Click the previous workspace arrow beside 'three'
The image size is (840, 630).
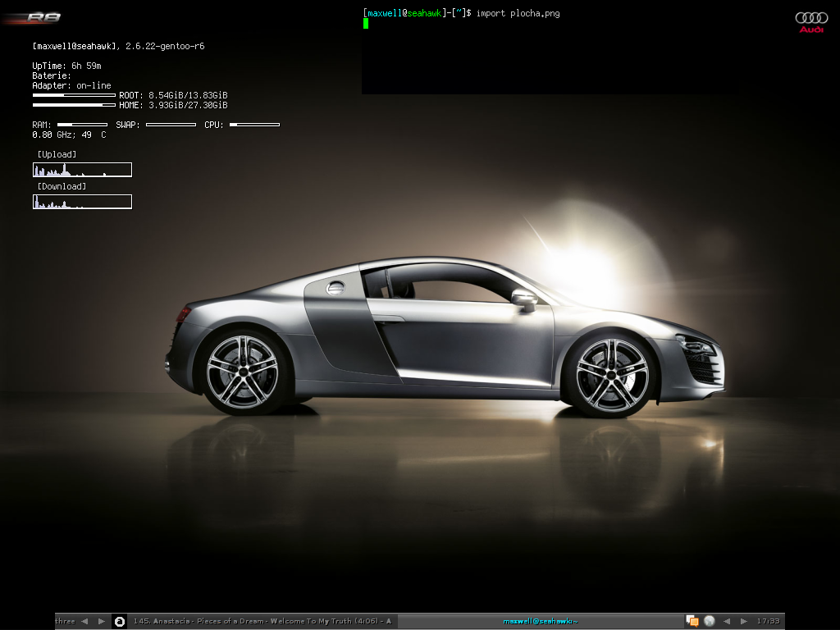coord(84,621)
